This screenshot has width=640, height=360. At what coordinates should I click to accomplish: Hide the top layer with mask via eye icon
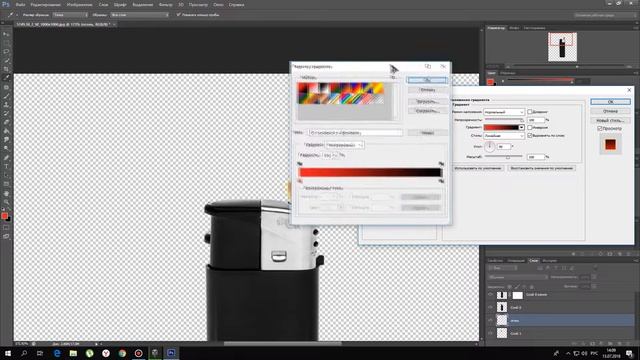pyautogui.click(x=490, y=295)
